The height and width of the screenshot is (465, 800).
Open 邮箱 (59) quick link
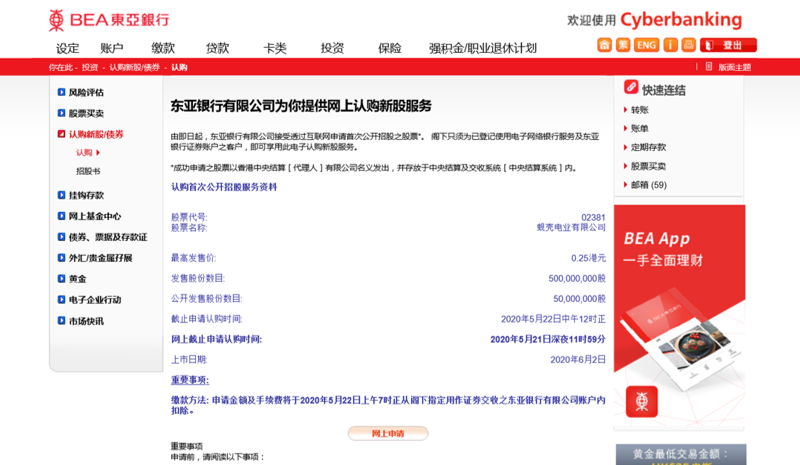click(x=648, y=185)
